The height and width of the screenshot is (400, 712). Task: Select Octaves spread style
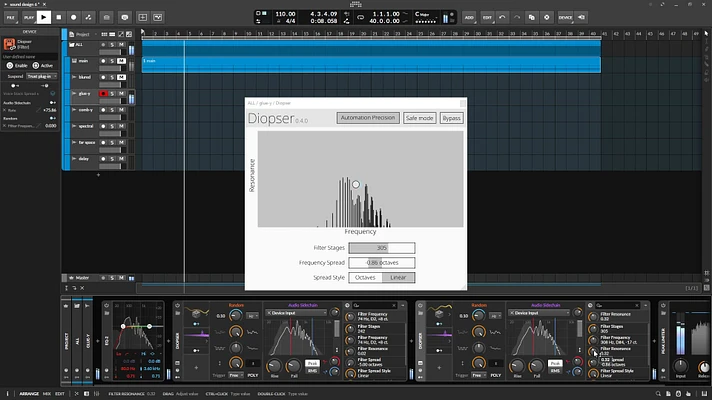point(365,277)
